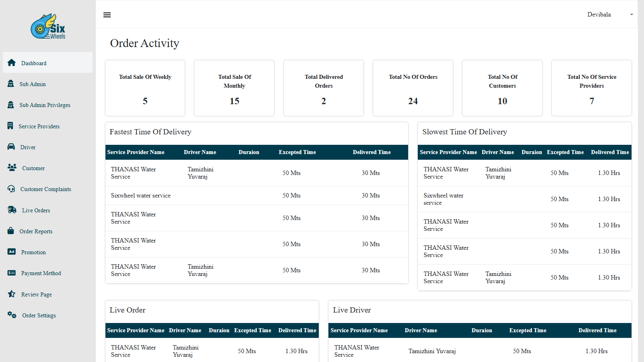The height and width of the screenshot is (362, 644).
Task: Select the Sub Admin link
Action: (x=33, y=84)
